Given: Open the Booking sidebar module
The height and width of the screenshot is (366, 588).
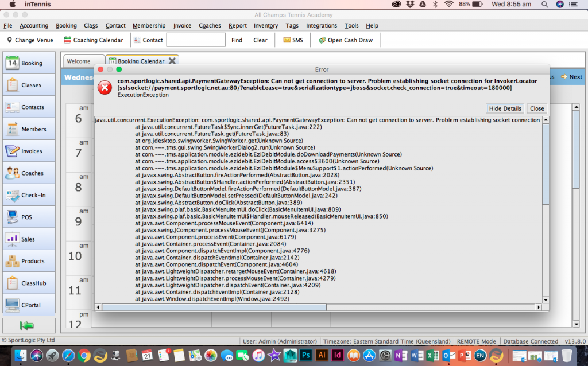Looking at the screenshot, I should [x=29, y=63].
